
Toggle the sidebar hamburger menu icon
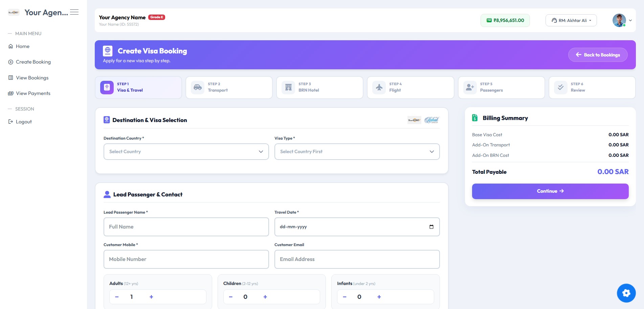[74, 12]
